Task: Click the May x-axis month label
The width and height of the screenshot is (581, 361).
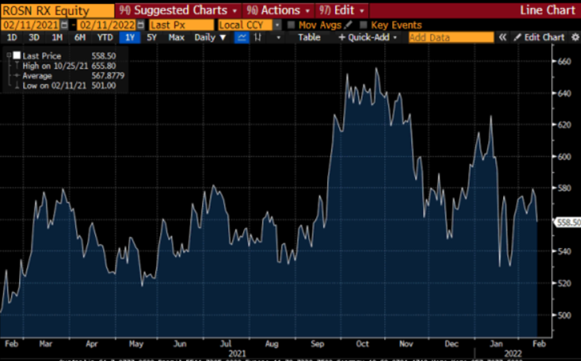Action: pos(136,344)
